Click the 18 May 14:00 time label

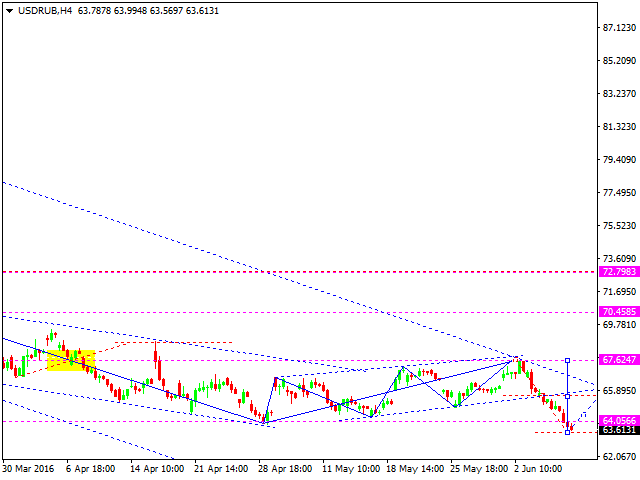pyautogui.click(x=415, y=469)
